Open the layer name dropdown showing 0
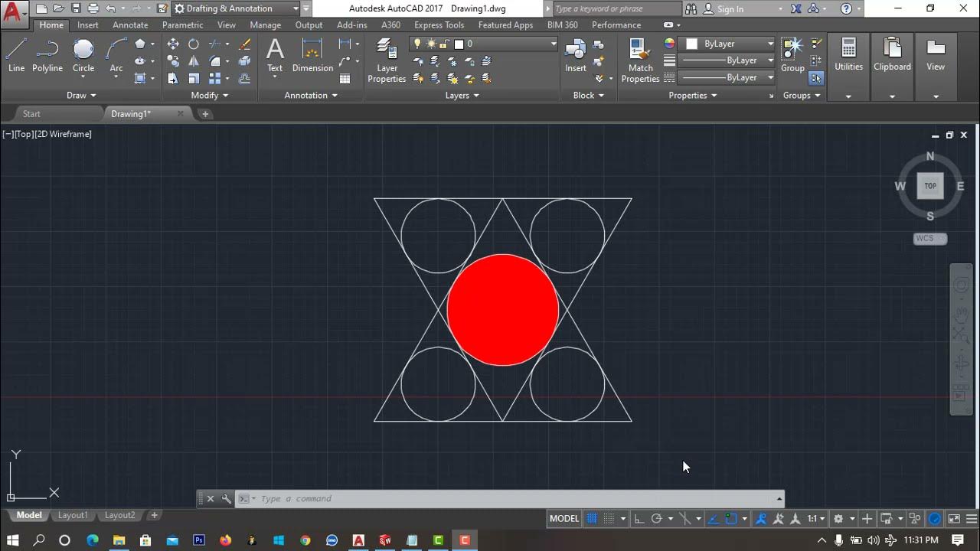The image size is (980, 551). [484, 44]
